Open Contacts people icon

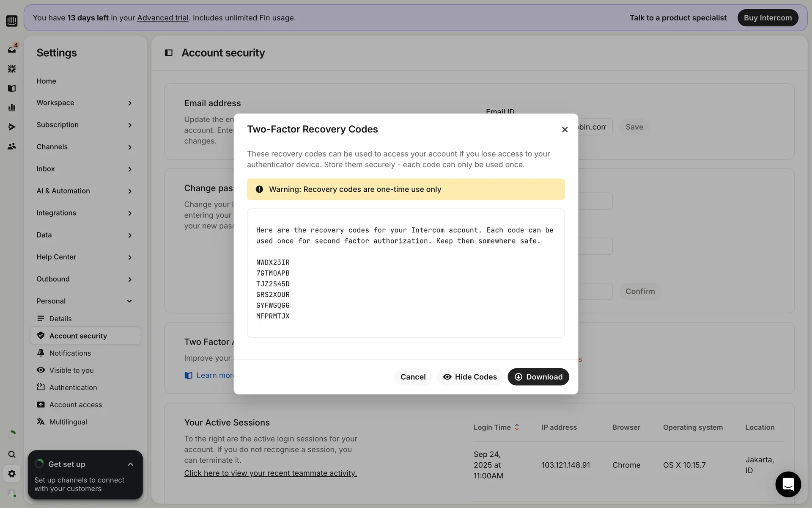[12, 146]
